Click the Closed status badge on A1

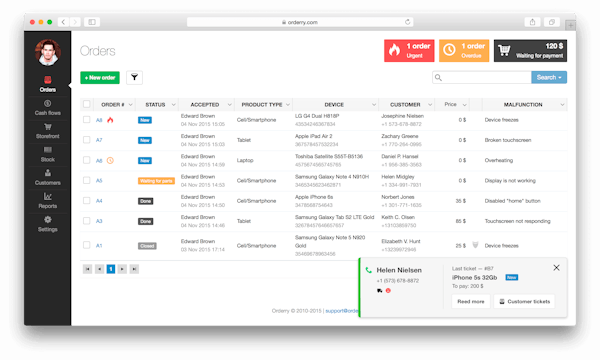coord(147,246)
